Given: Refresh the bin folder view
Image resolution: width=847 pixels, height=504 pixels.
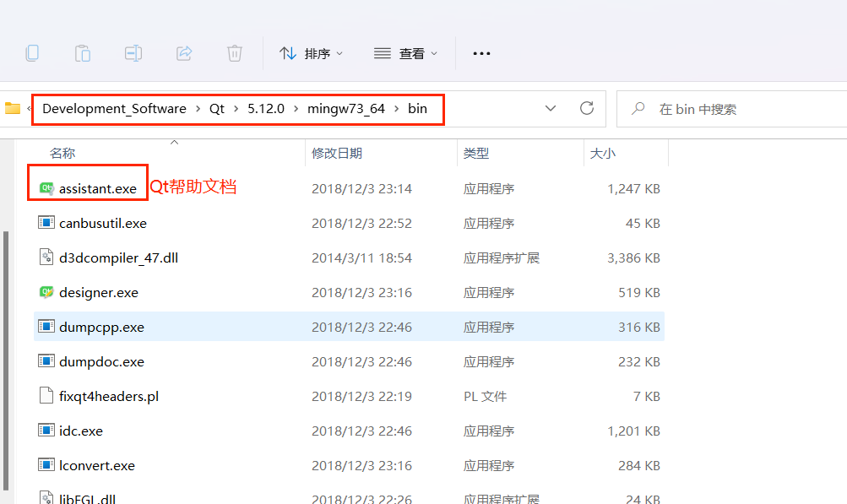Looking at the screenshot, I should point(587,109).
